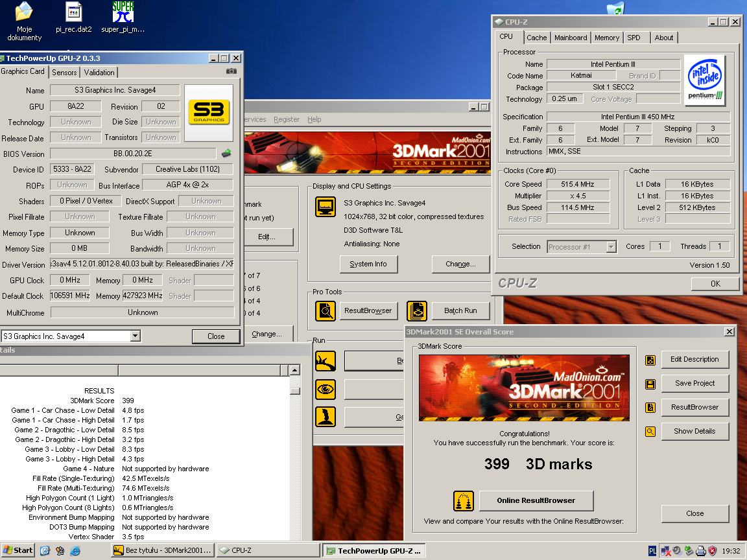Click the S3 Graphics logo in GPU-Z

[x=209, y=113]
